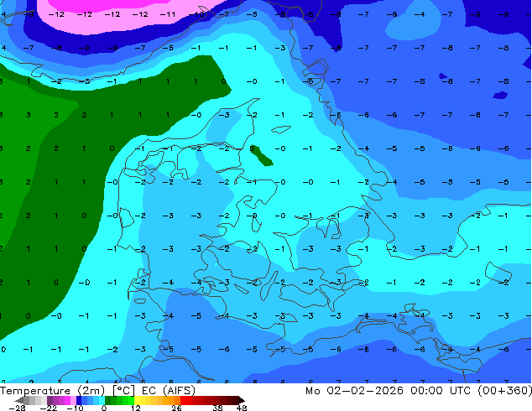Pick the yellow swatch above the 12 label

[137, 400]
